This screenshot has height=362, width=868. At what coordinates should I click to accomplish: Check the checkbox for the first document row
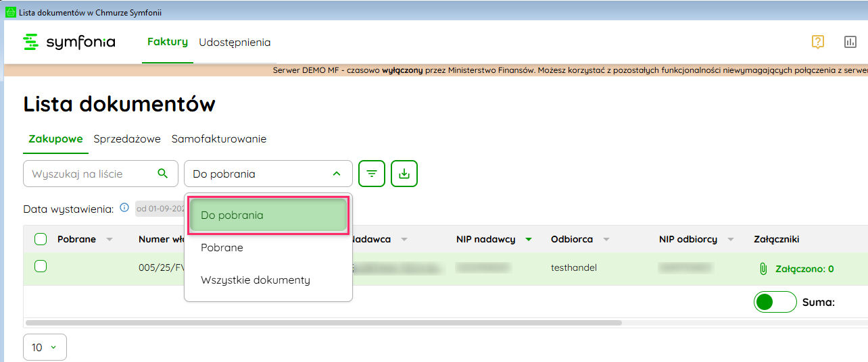tap(41, 267)
